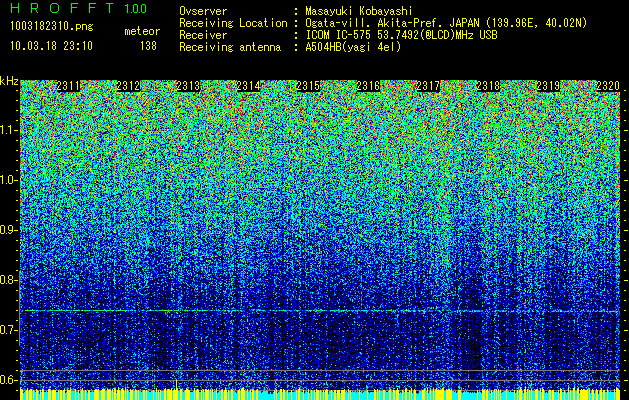This screenshot has height=400, width=629.
Task: Click the 2314 time marker
Action: [248, 86]
